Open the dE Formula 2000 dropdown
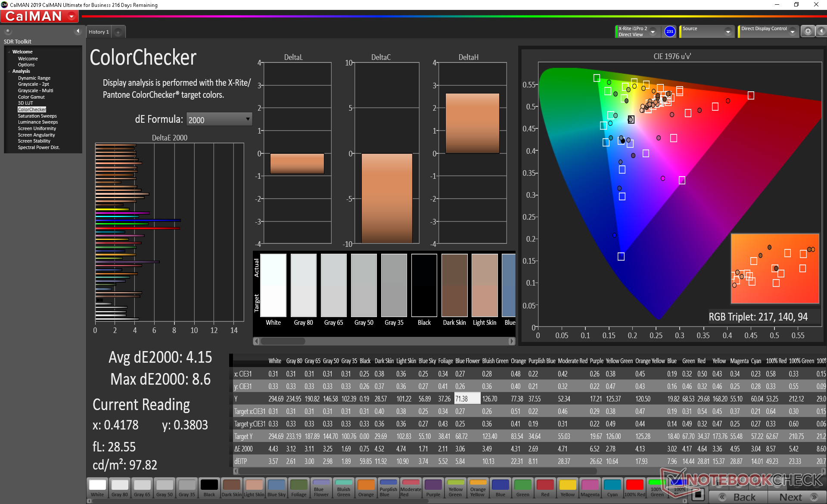This screenshot has width=827, height=504. pyautogui.click(x=219, y=119)
